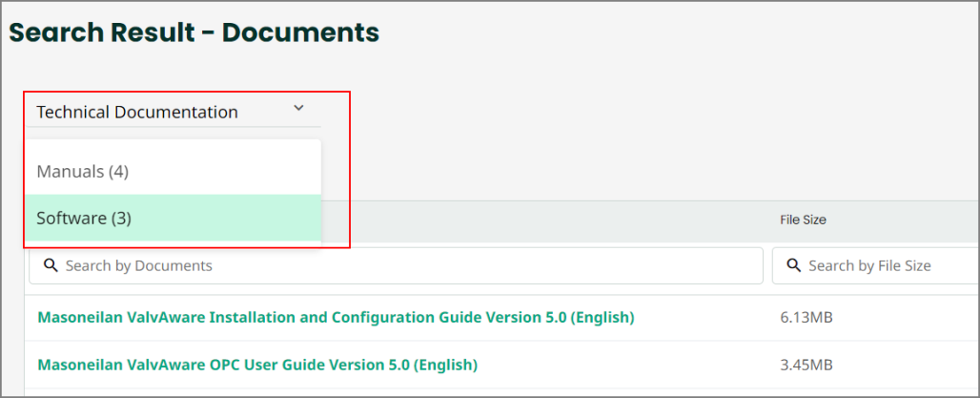Choose the highlighted Software (3) option

84,218
